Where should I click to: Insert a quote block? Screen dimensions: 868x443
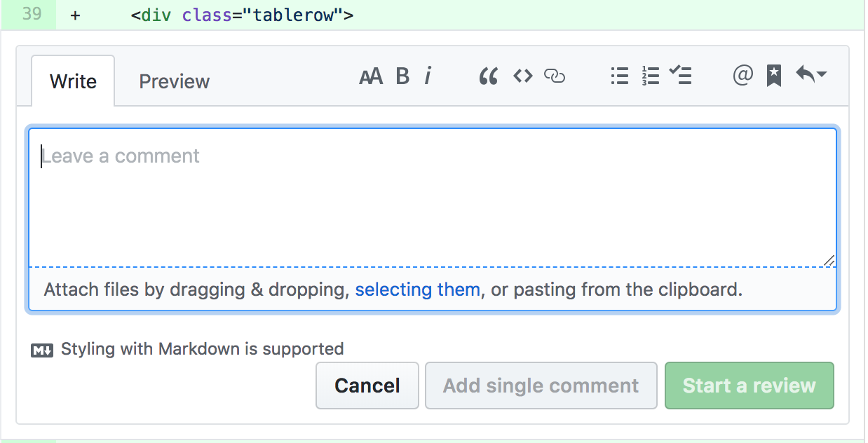(x=488, y=76)
